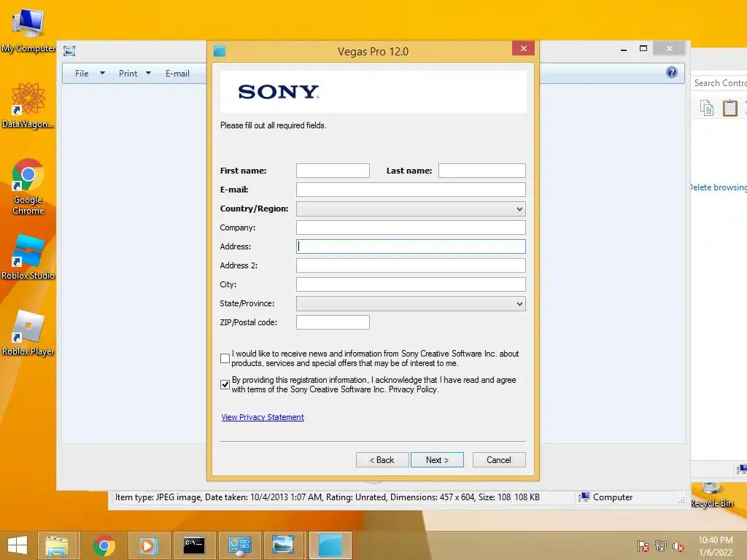The height and width of the screenshot is (560, 747).
Task: Click the Last name field
Action: point(481,171)
